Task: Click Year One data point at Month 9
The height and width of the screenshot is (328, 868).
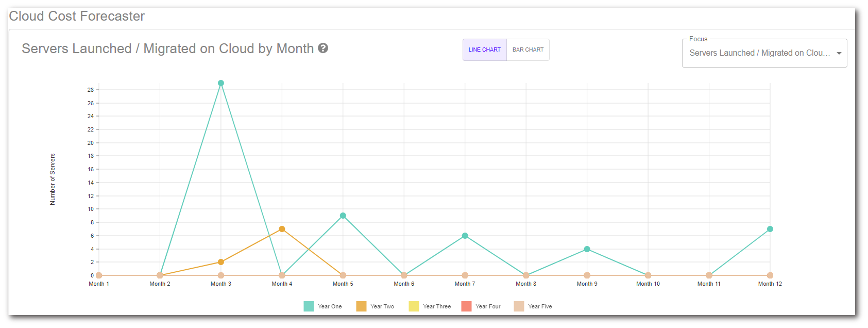Action: (x=587, y=249)
